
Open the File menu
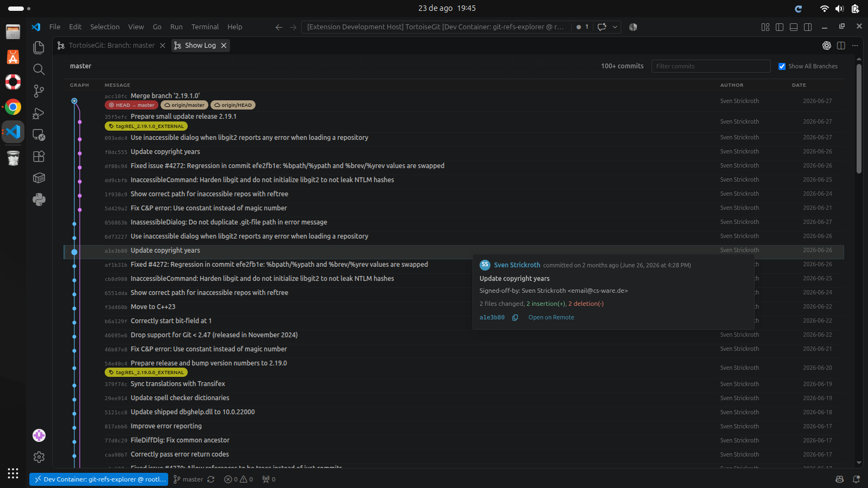(x=55, y=27)
